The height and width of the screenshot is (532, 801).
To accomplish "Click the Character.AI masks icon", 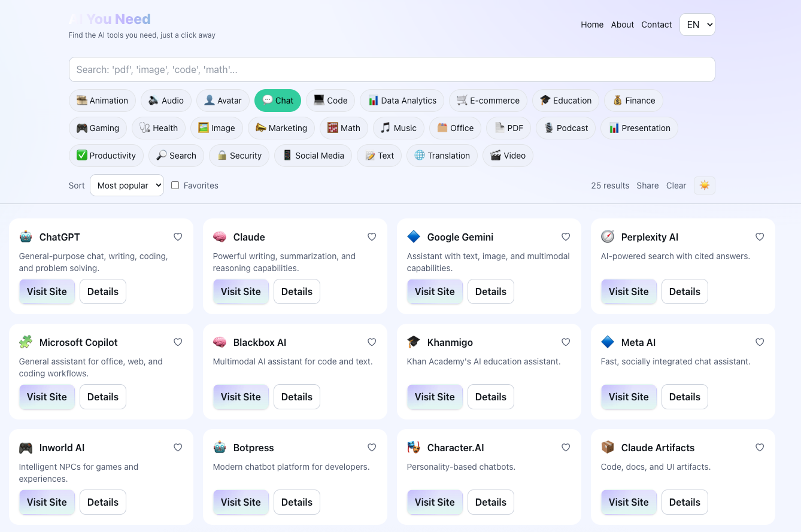I will [x=414, y=448].
